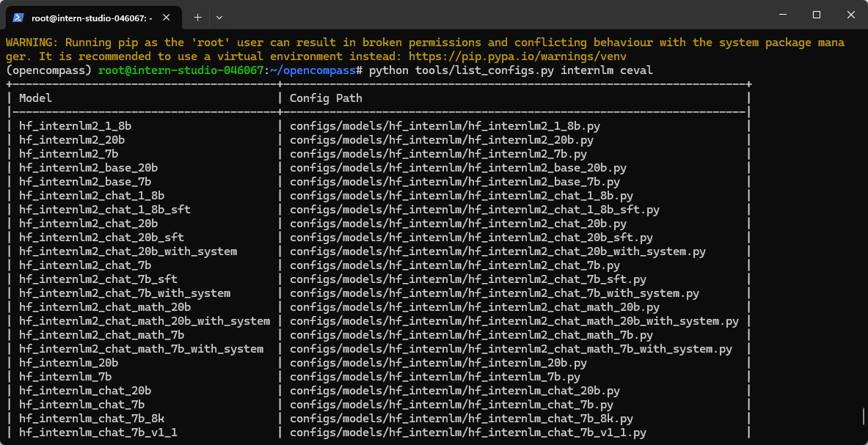Click config path ending hf_internlm2_chat_math_20b.py
Image resolution: width=868 pixels, height=445 pixels.
pyautogui.click(x=475, y=306)
